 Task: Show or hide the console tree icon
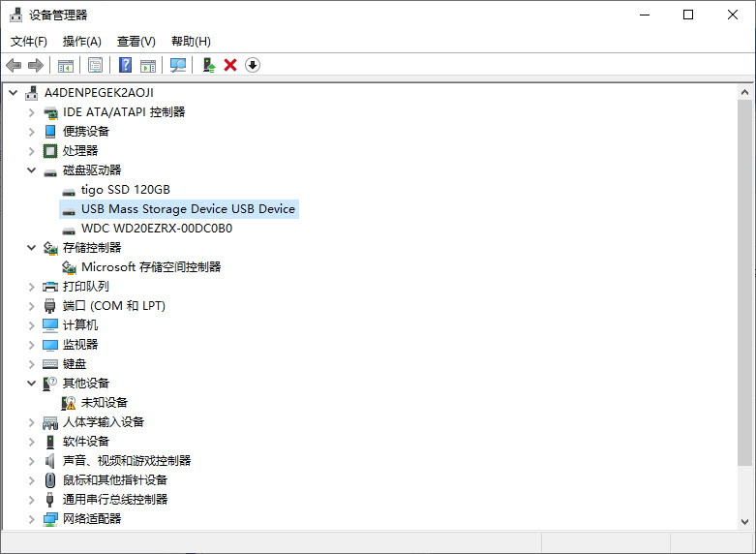(66, 65)
